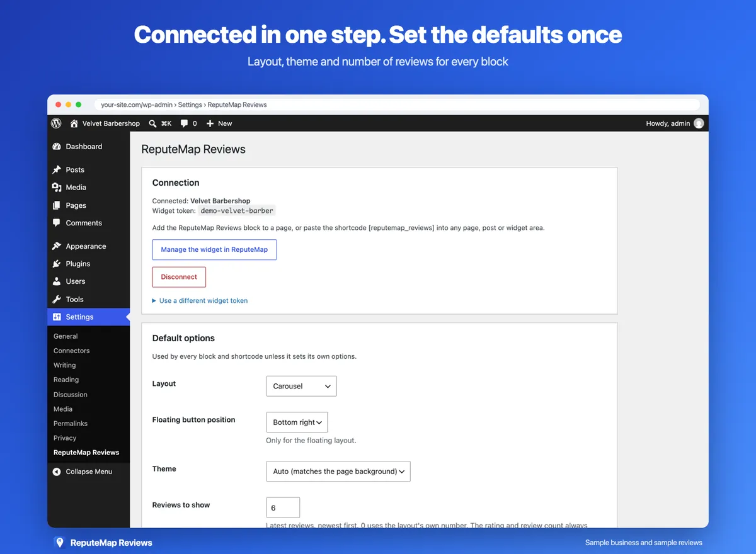This screenshot has height=554, width=756.
Task: Click the comments bubble icon in admin bar
Action: pyautogui.click(x=185, y=123)
